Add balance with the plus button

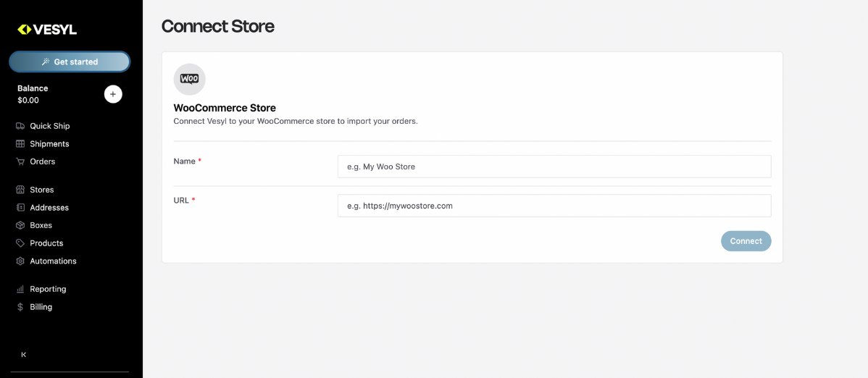(113, 94)
